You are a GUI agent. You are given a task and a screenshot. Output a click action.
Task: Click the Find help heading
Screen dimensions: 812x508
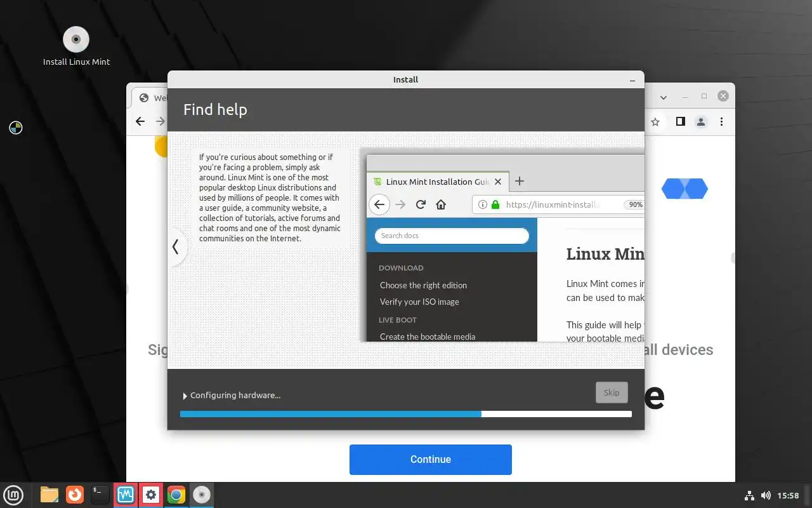tap(215, 109)
